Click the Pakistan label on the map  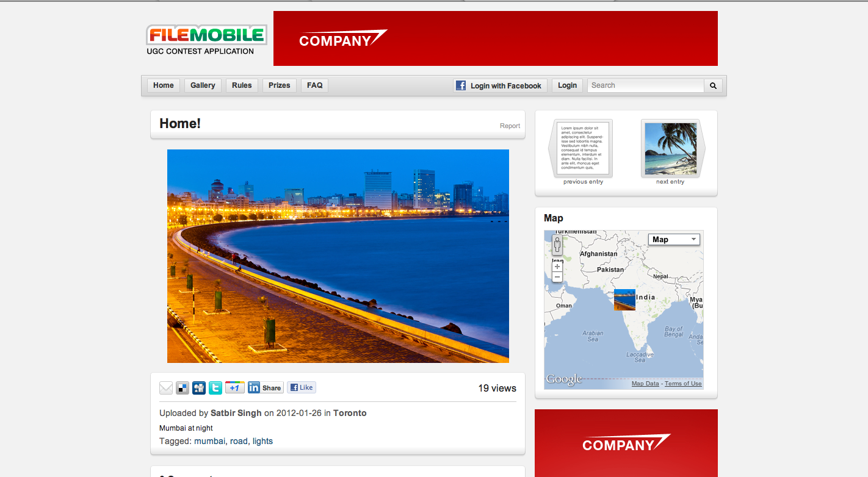click(x=610, y=270)
